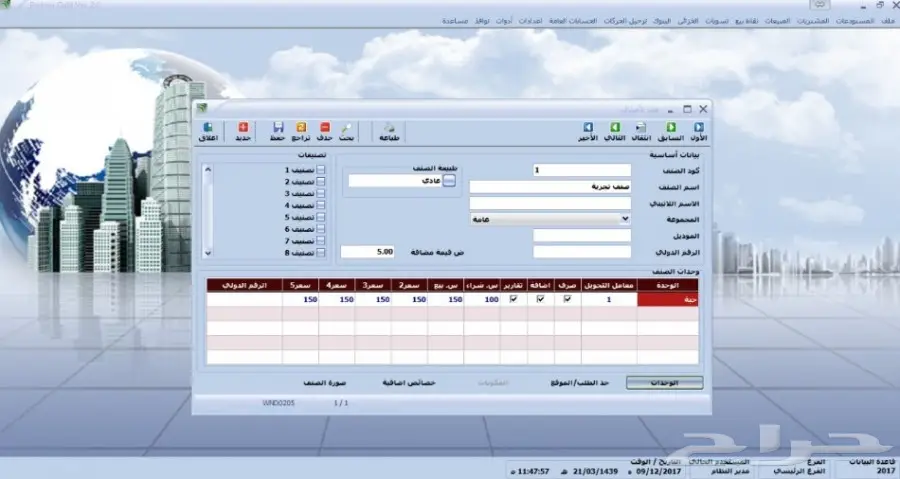Click the معامل التحويل cell showing 1
Image resolution: width=900 pixels, height=479 pixels.
609,299
